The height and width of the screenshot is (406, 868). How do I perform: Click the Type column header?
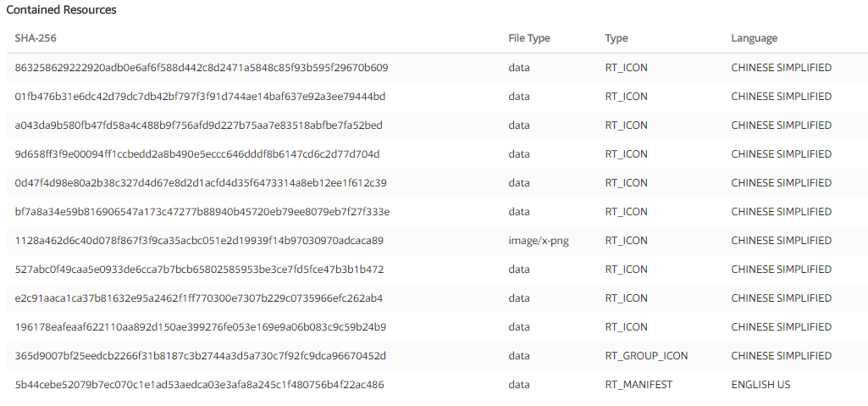point(616,38)
